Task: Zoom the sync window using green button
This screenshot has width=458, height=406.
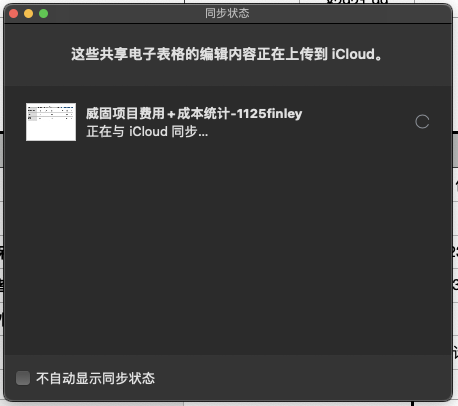Action: coord(44,14)
